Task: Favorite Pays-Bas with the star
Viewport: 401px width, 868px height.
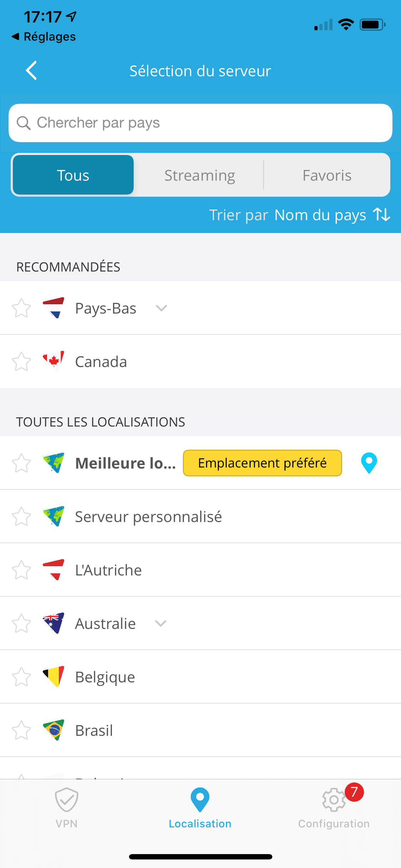Action: pos(21,308)
